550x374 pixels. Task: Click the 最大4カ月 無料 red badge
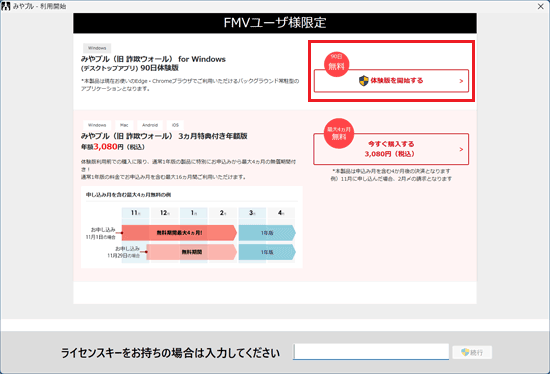click(x=339, y=133)
